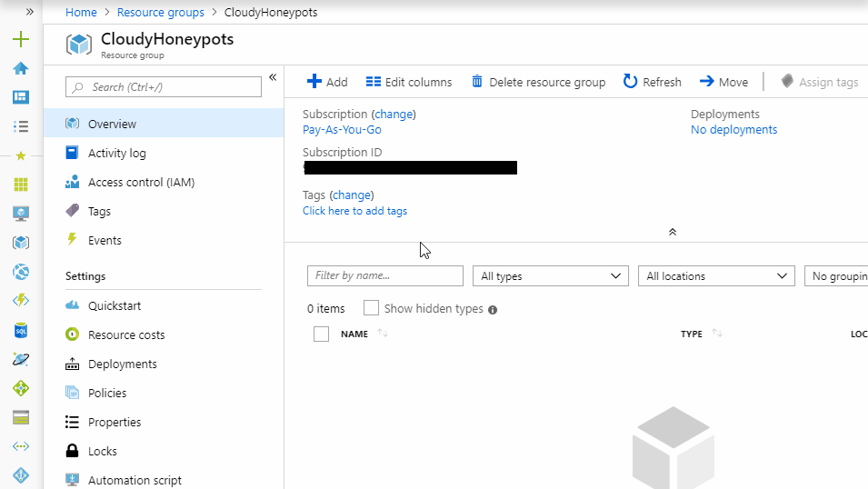Click the Tags change link

click(x=352, y=195)
